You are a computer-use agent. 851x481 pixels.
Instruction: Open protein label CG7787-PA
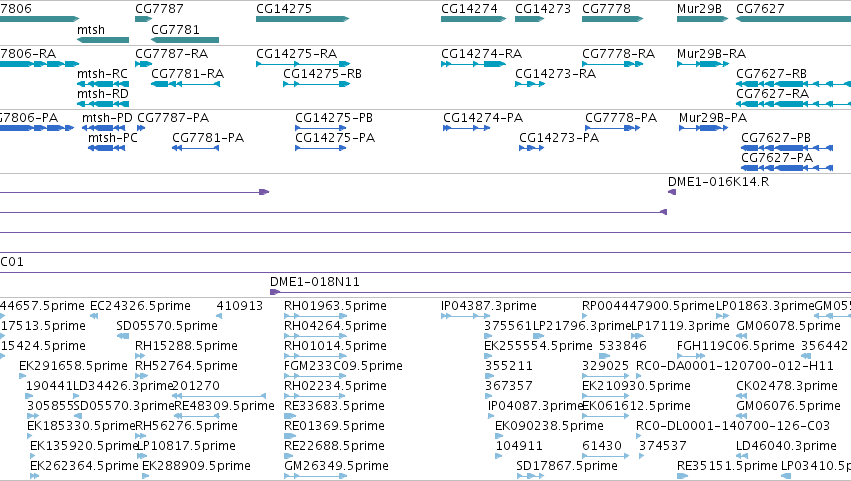point(173,118)
